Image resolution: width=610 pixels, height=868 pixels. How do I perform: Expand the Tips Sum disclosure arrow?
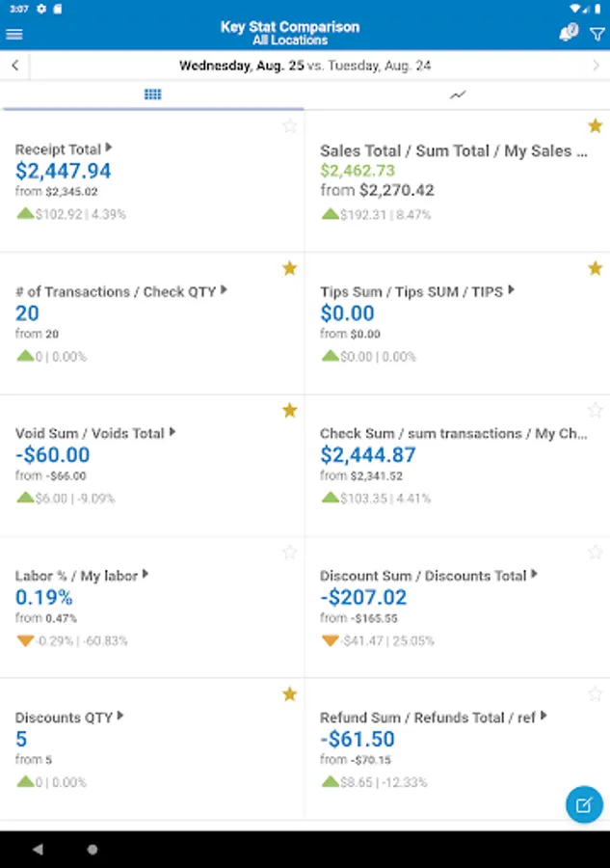(x=512, y=290)
